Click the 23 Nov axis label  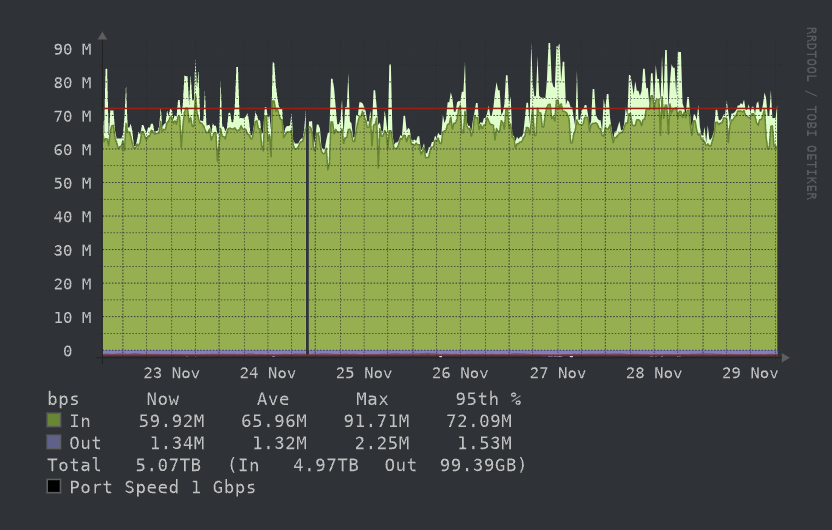pyautogui.click(x=171, y=373)
